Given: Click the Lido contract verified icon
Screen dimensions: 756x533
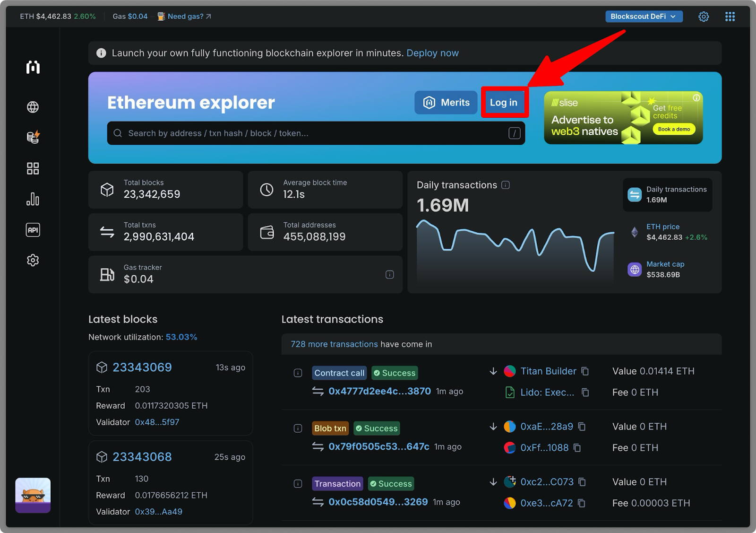Looking at the screenshot, I should click(510, 393).
